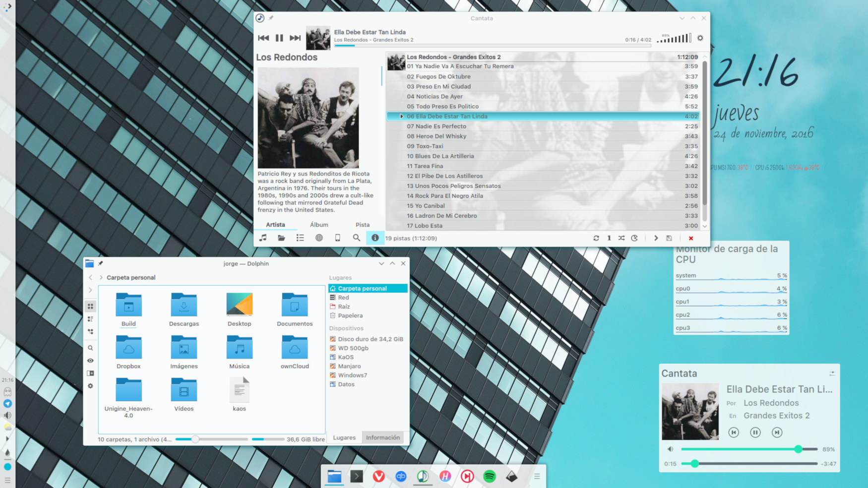Open Cantata media widget configure options
868x488 pixels.
832,373
